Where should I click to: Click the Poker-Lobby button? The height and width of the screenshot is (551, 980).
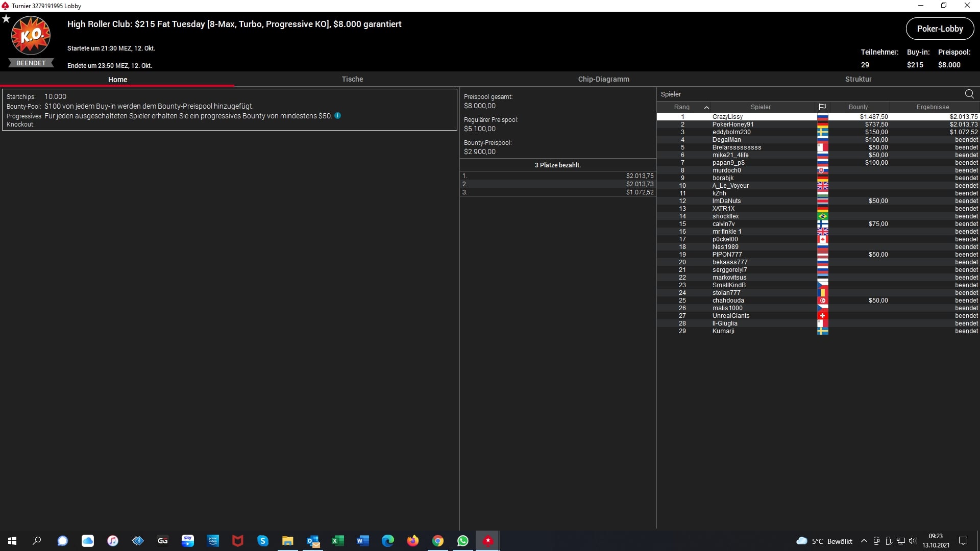pyautogui.click(x=940, y=29)
